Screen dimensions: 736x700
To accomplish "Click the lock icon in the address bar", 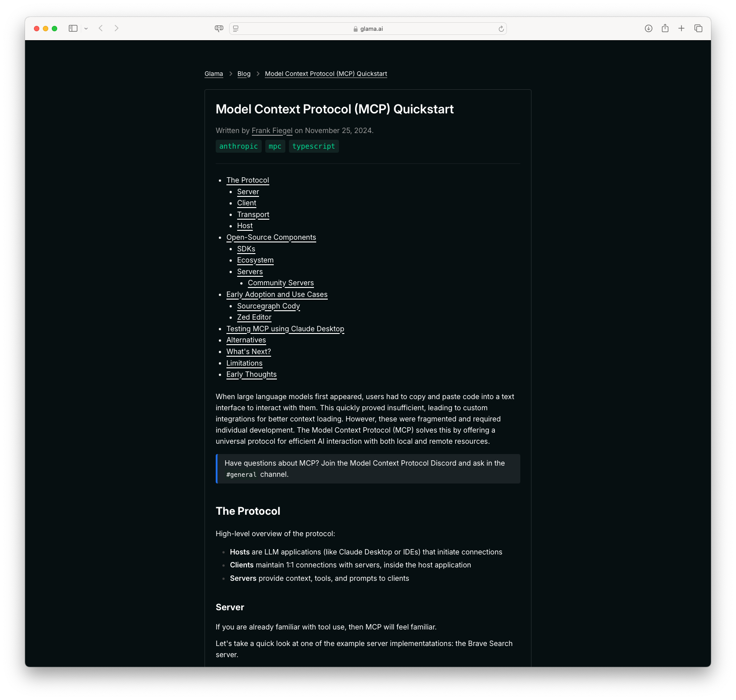I will click(x=355, y=28).
